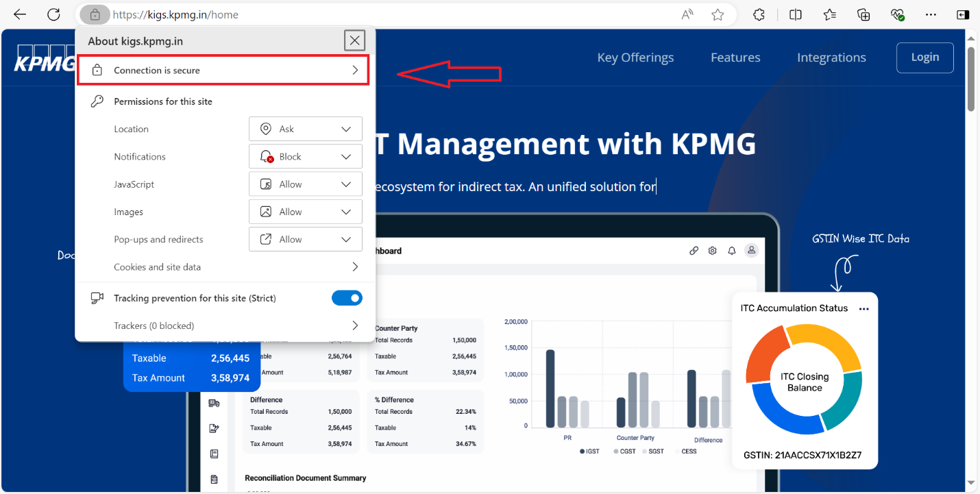Open Key Offerings nav item

[x=635, y=58]
